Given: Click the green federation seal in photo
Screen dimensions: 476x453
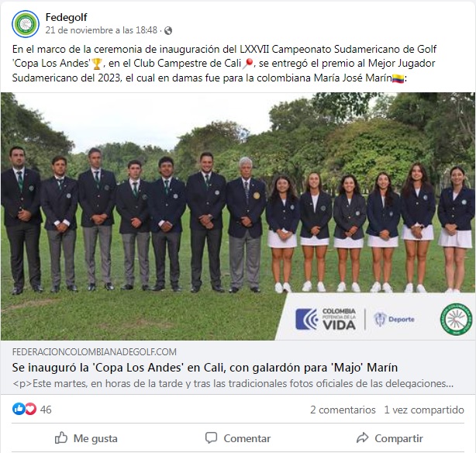Looking at the screenshot, I should tap(457, 319).
